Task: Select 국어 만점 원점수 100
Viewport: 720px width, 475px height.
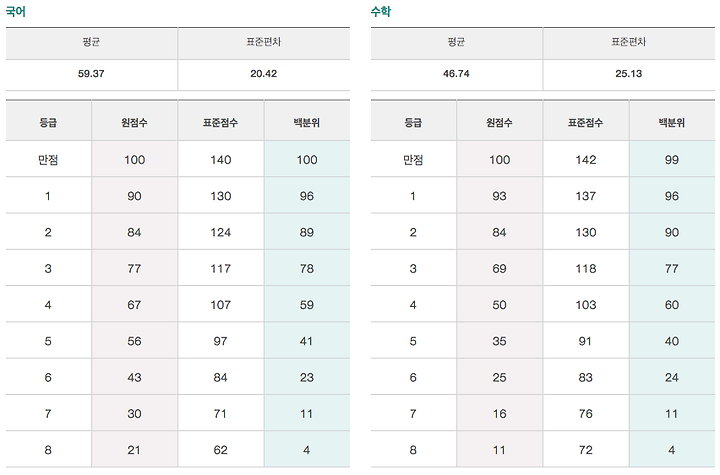Action: point(134,160)
